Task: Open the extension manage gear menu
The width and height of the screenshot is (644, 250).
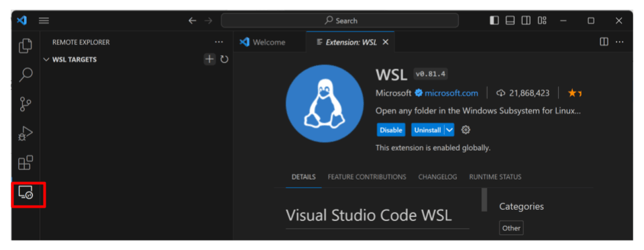Action: point(466,130)
